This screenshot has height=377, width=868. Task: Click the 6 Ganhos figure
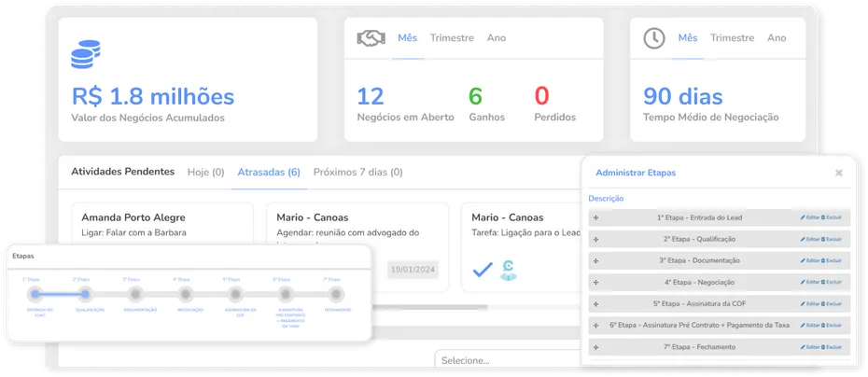pyautogui.click(x=475, y=96)
